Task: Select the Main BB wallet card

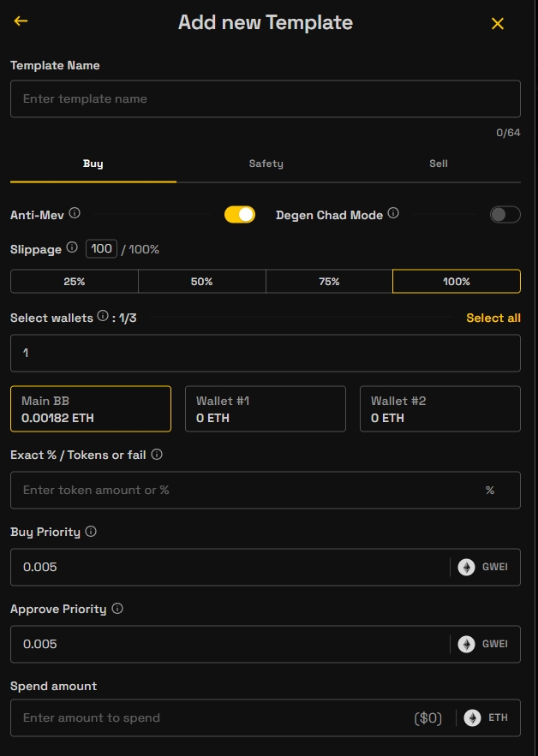Action: (91, 409)
